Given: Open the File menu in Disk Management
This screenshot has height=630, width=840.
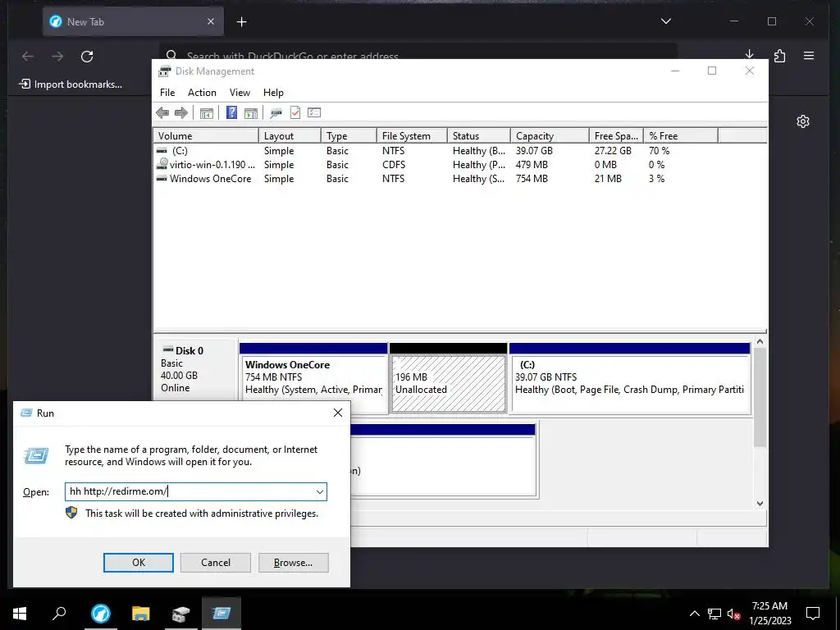Looking at the screenshot, I should 167,93.
